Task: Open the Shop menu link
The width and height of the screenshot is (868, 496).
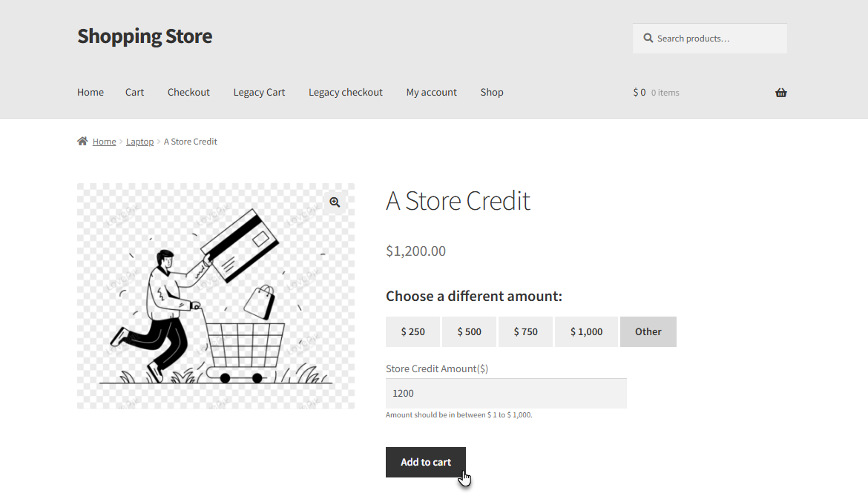Action: 492,93
